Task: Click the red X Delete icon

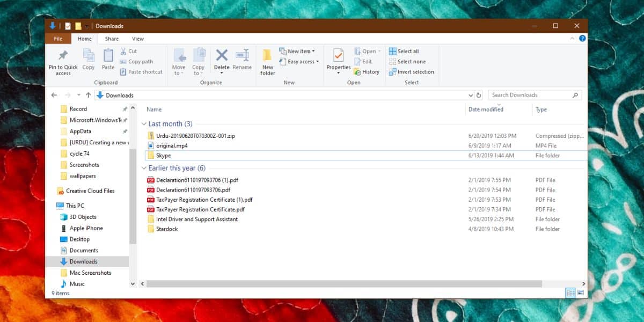Action: click(x=222, y=55)
